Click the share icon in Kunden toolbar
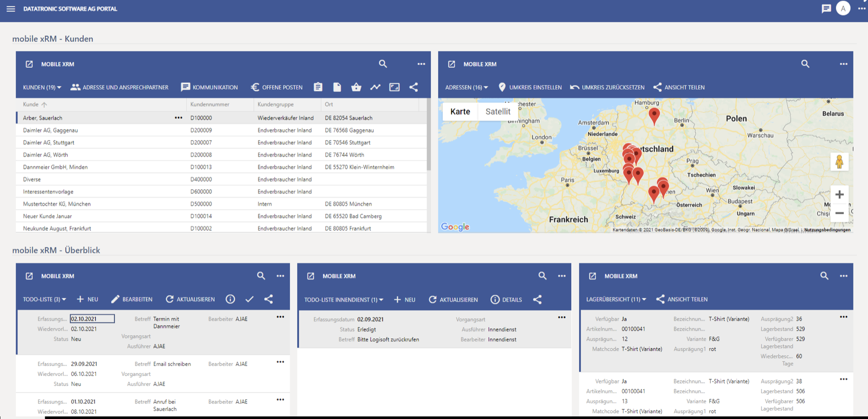Viewport: 868px width, 419px height. click(x=414, y=87)
